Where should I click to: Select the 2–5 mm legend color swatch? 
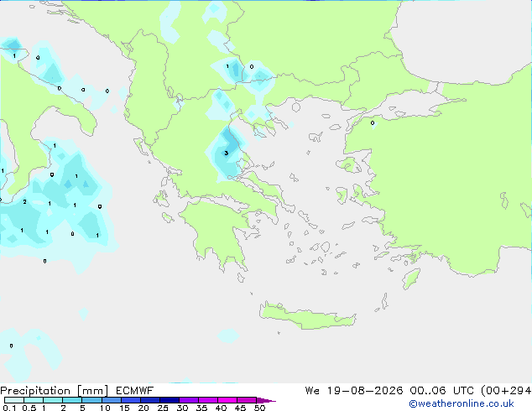[x=72, y=400]
